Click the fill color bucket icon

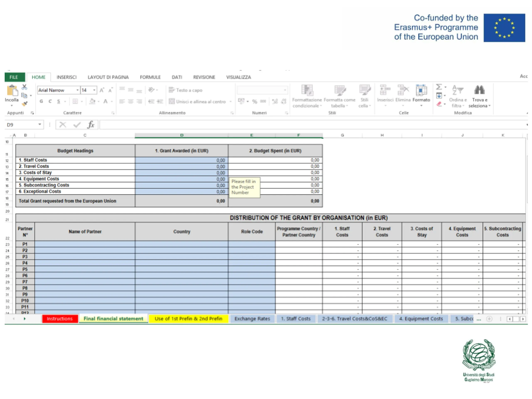pyautogui.click(x=92, y=101)
